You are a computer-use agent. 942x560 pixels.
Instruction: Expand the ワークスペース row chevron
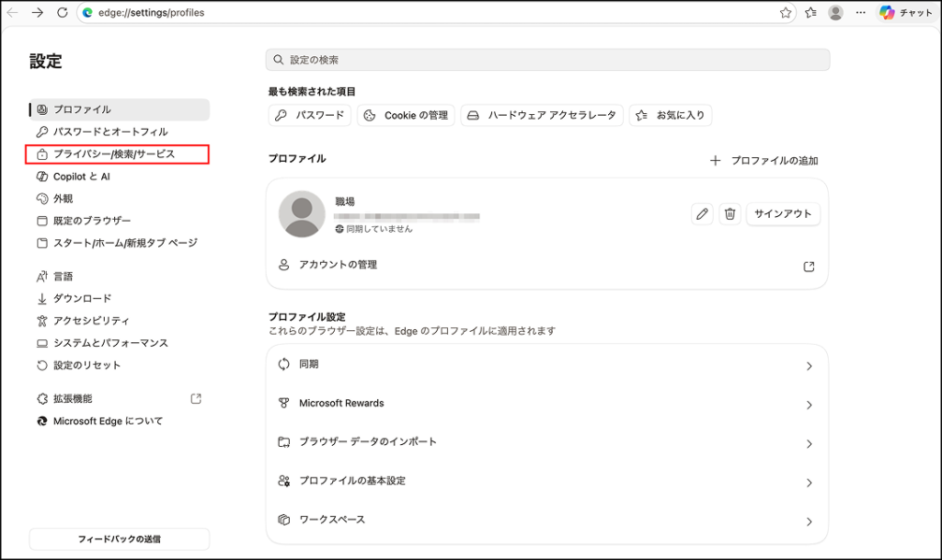click(810, 521)
